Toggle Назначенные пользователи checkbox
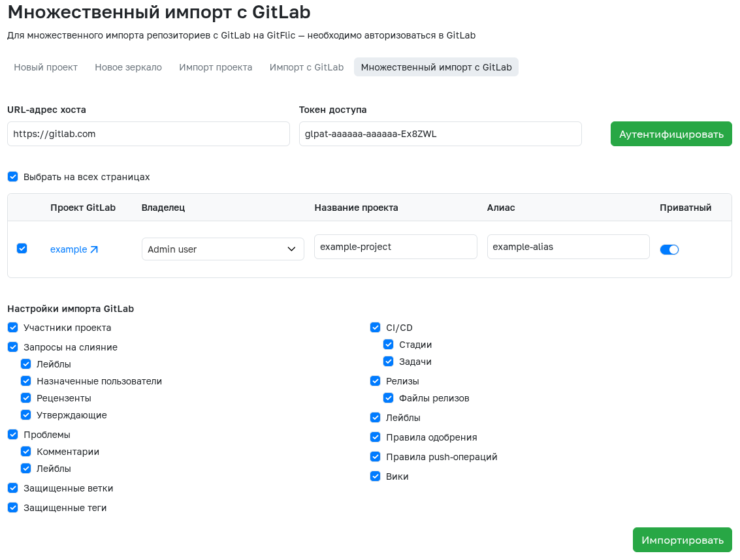This screenshot has height=560, width=740. click(26, 381)
